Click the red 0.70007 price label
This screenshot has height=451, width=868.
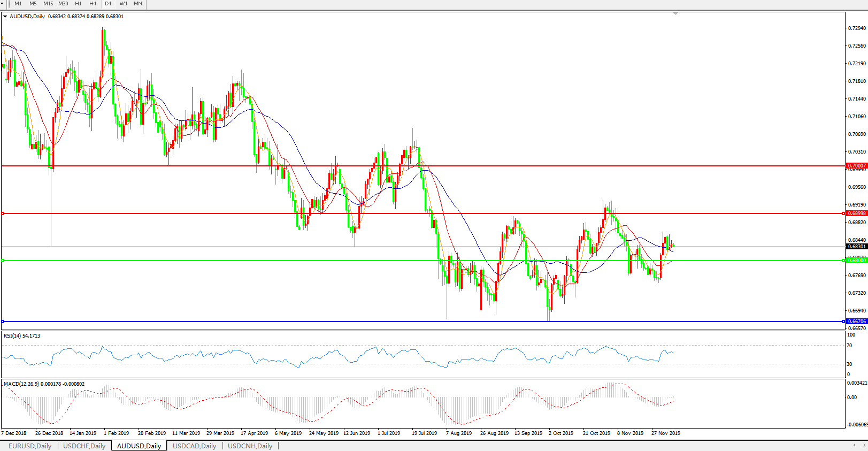[856, 166]
